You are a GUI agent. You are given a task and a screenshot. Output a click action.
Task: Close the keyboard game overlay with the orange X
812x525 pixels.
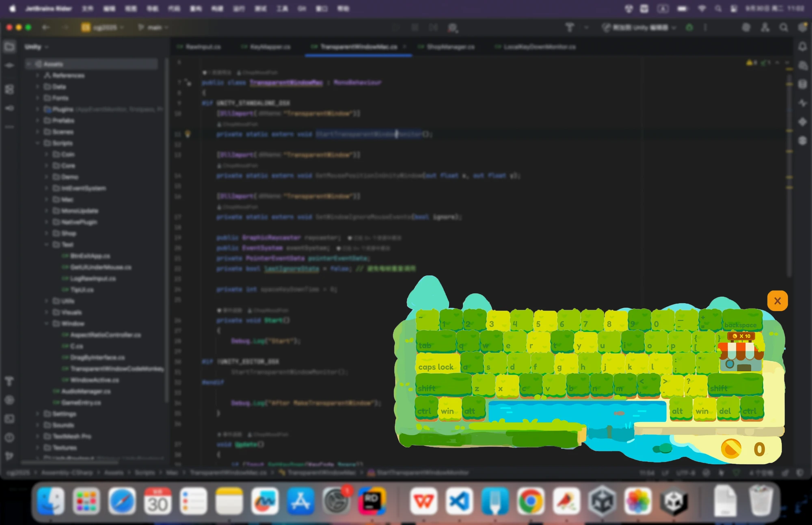click(777, 301)
